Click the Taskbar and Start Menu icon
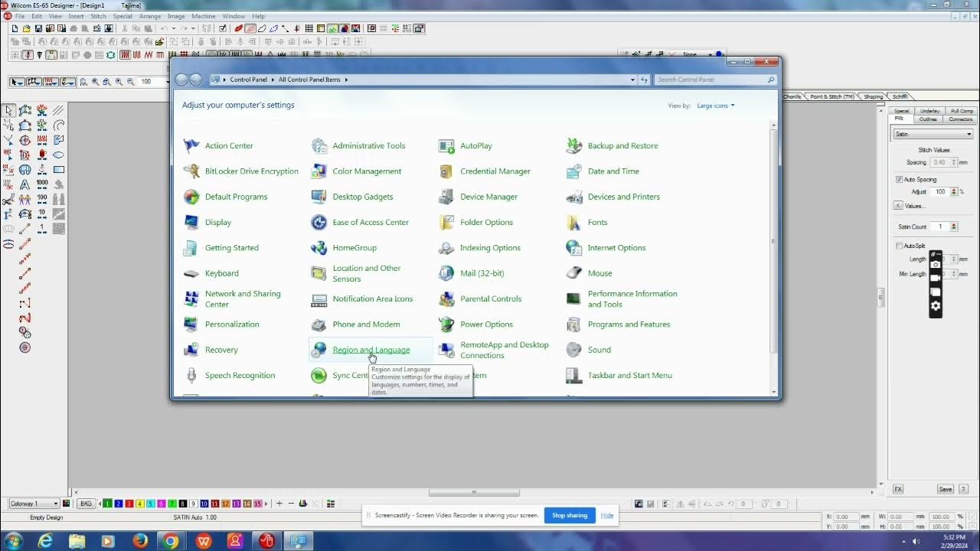Screen dimensions: 980x551 (x=574, y=376)
